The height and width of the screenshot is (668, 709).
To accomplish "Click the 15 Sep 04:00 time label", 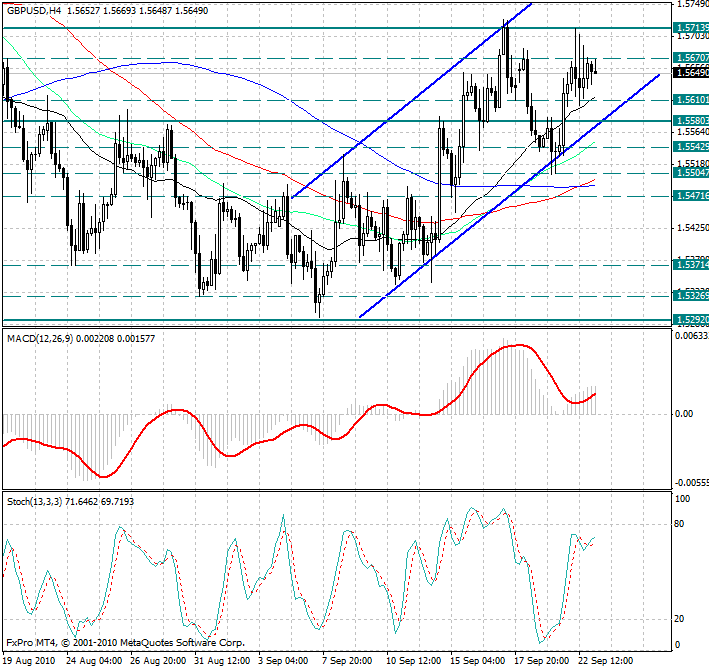I will pos(478,661).
